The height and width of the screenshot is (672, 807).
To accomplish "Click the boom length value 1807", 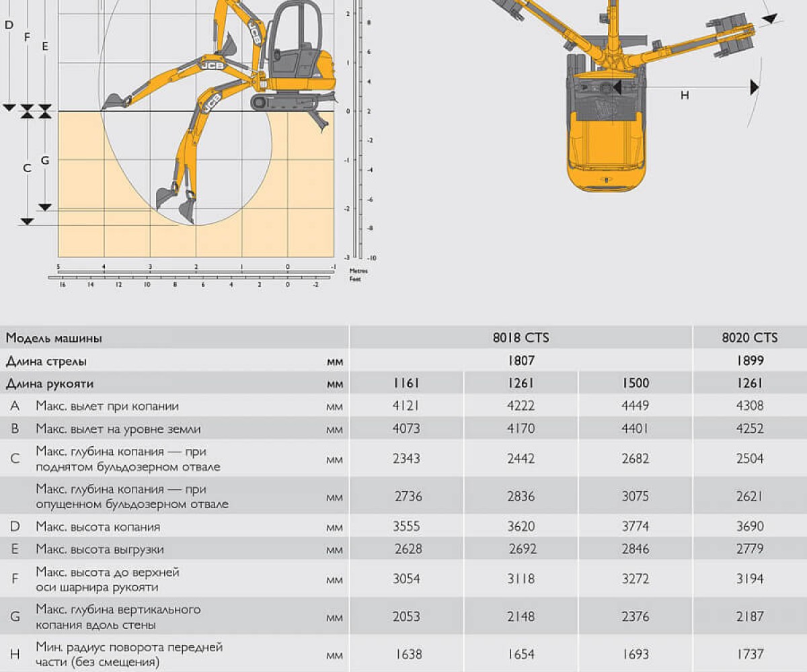I will point(521,361).
